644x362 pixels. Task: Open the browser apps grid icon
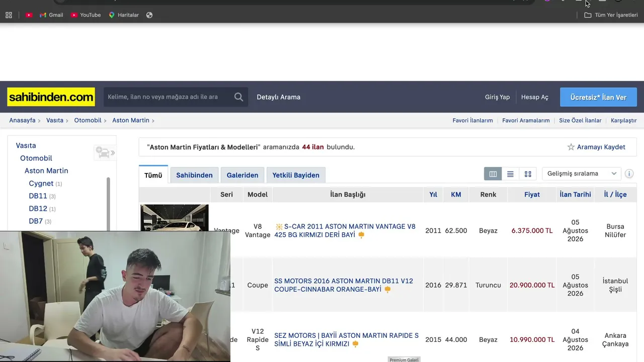(x=9, y=15)
